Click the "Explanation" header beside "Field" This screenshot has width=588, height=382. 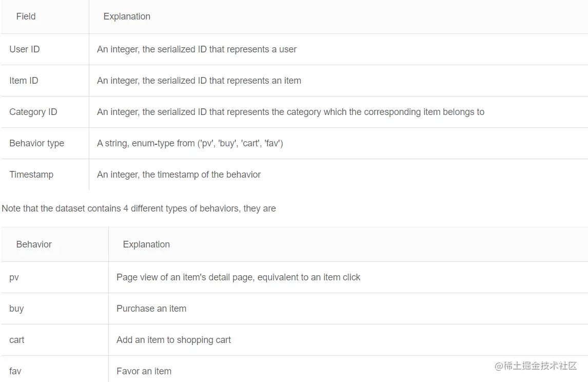[127, 16]
